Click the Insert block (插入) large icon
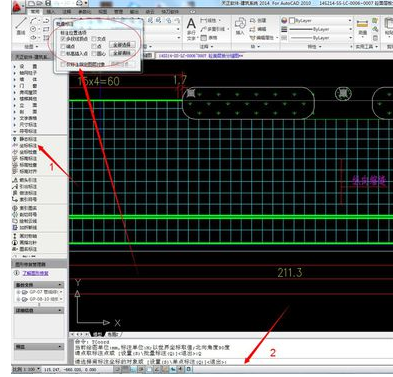 240,26
